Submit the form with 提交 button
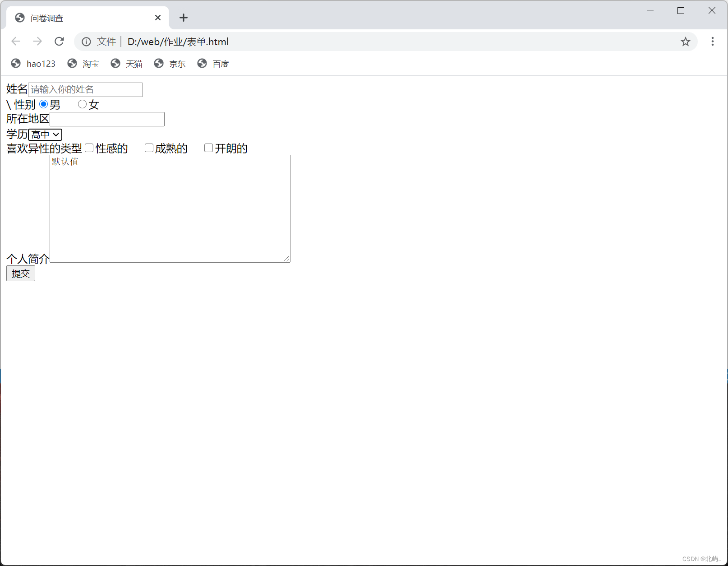Viewport: 728px width, 566px height. (x=21, y=274)
